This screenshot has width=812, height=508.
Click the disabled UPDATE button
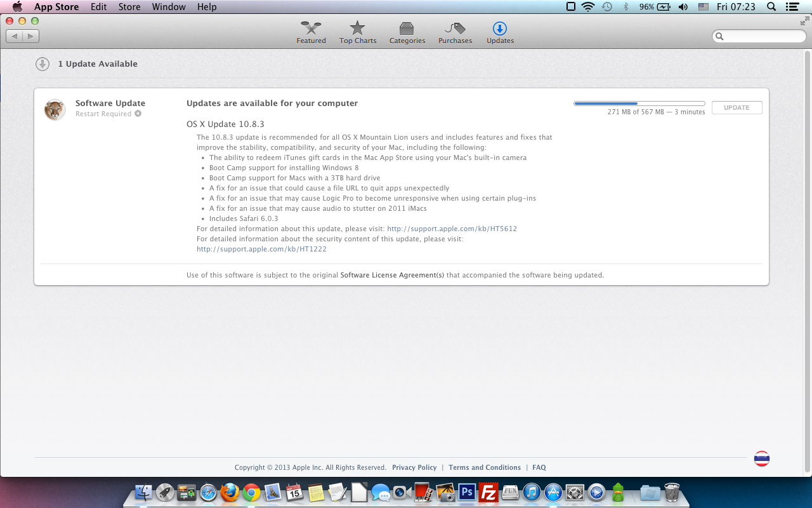pos(737,107)
